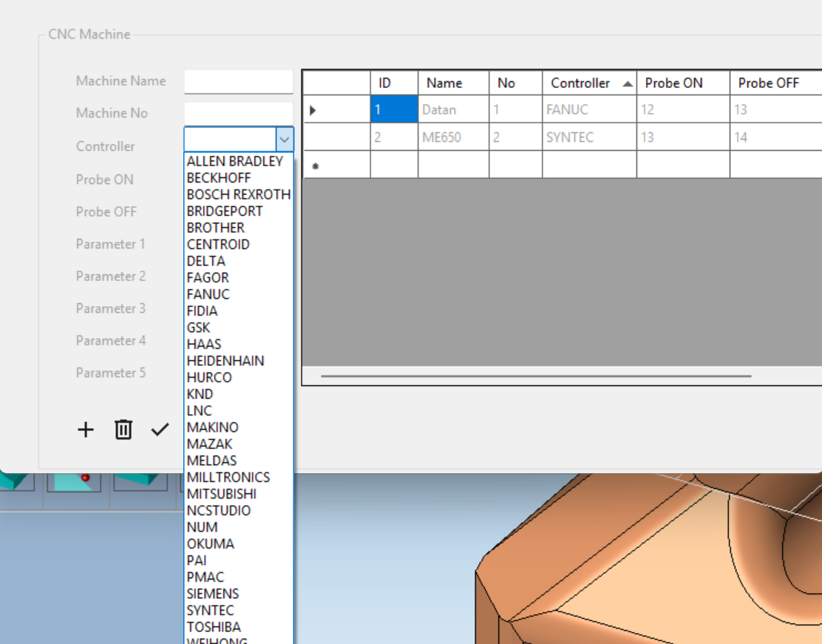The image size is (822, 644).
Task: Click the plus icon to add machine
Action: point(86,430)
